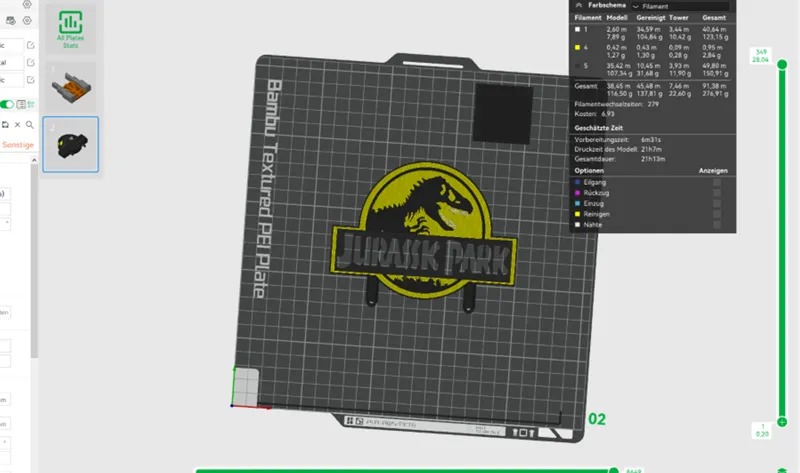Click the Gereinigt column header
This screenshot has width=800, height=473.
(x=651, y=18)
